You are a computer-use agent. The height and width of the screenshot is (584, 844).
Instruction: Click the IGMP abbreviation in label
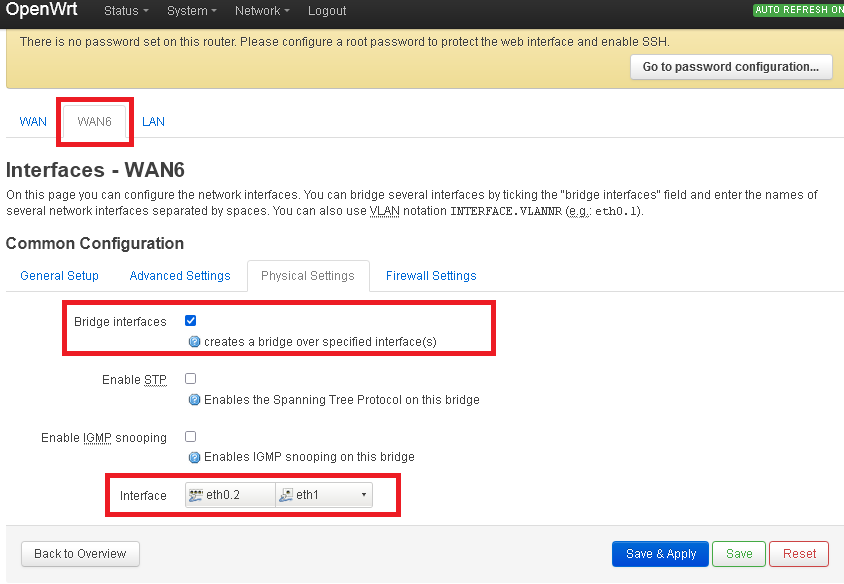pyautogui.click(x=97, y=438)
